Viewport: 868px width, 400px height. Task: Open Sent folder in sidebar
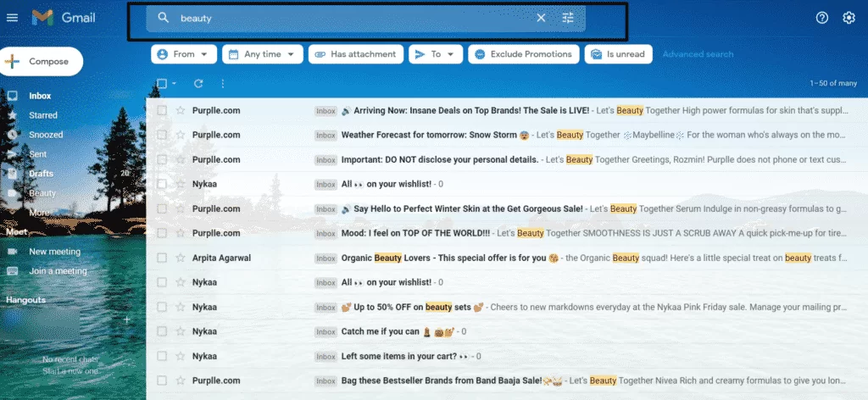[37, 153]
